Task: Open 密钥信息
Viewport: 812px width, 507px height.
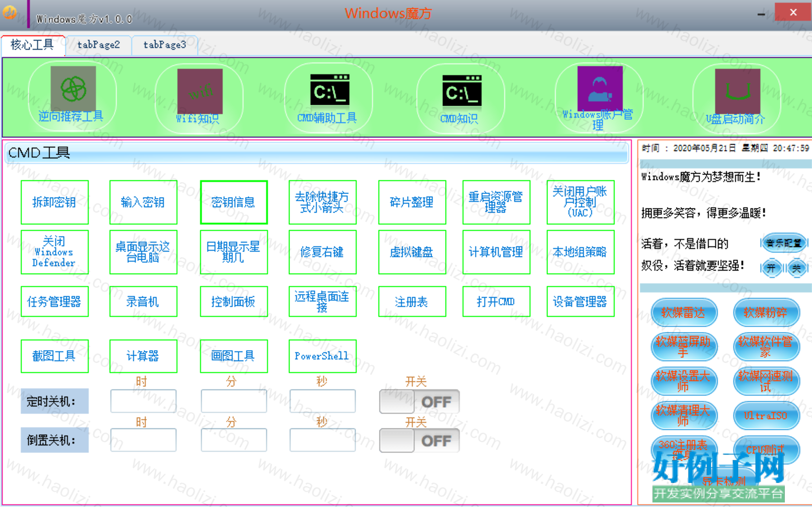Action: (234, 202)
